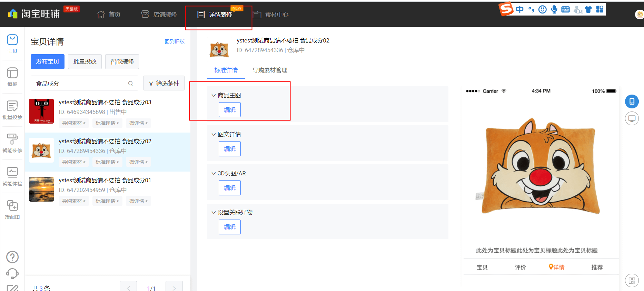The height and width of the screenshot is (291, 644).
Task: Open 导购素材 for 食品成分03 item
Action: click(x=74, y=123)
